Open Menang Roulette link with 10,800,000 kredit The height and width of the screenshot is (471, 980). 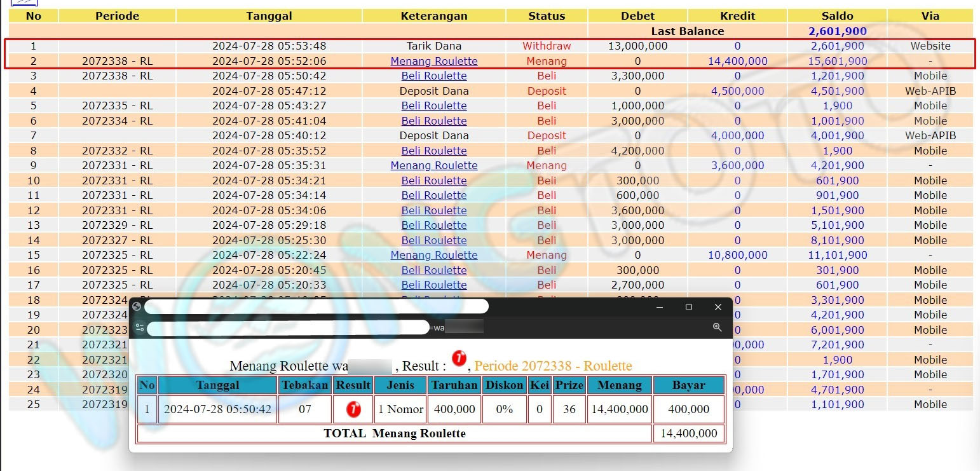[433, 255]
